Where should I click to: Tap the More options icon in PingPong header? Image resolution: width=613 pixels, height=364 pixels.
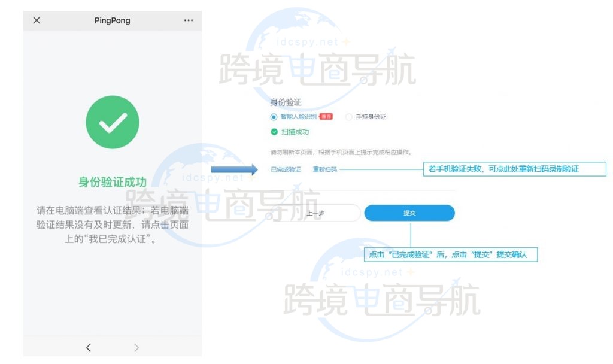[188, 20]
